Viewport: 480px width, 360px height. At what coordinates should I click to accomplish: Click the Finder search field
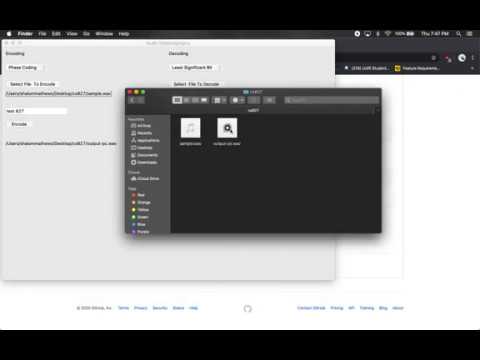pyautogui.click(x=332, y=100)
